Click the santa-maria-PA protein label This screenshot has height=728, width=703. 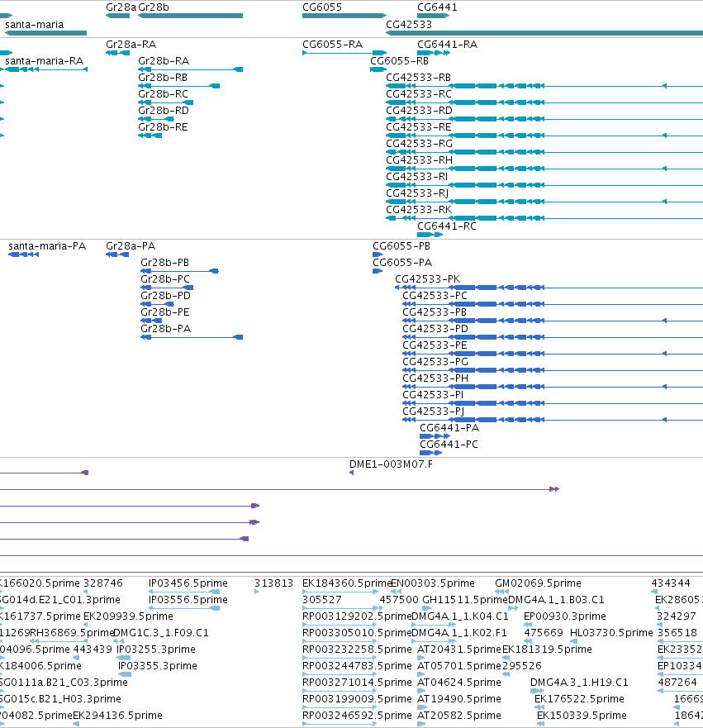[47, 246]
